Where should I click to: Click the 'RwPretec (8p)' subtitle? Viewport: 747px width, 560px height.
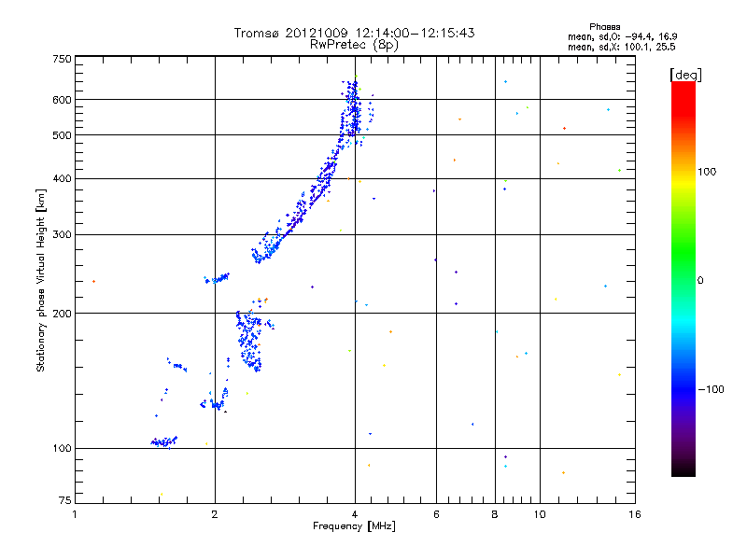(x=354, y=45)
